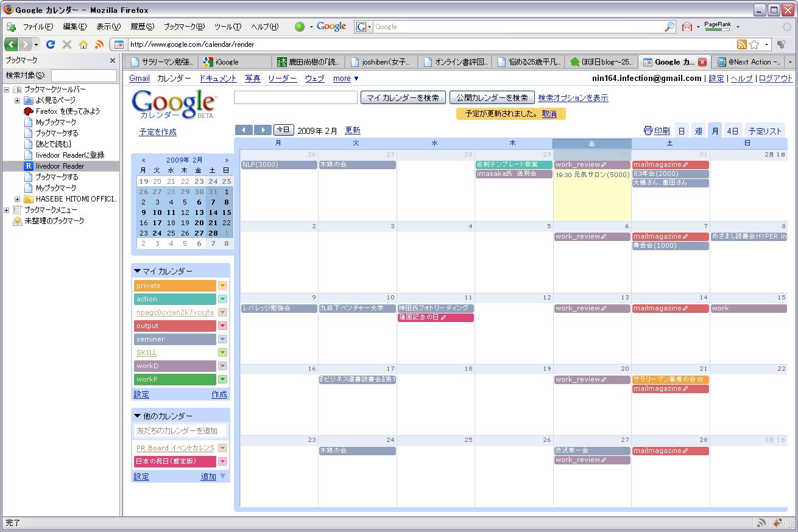Expand ブックマークメニュー folder in sidebar
798x532 pixels.
7,210
